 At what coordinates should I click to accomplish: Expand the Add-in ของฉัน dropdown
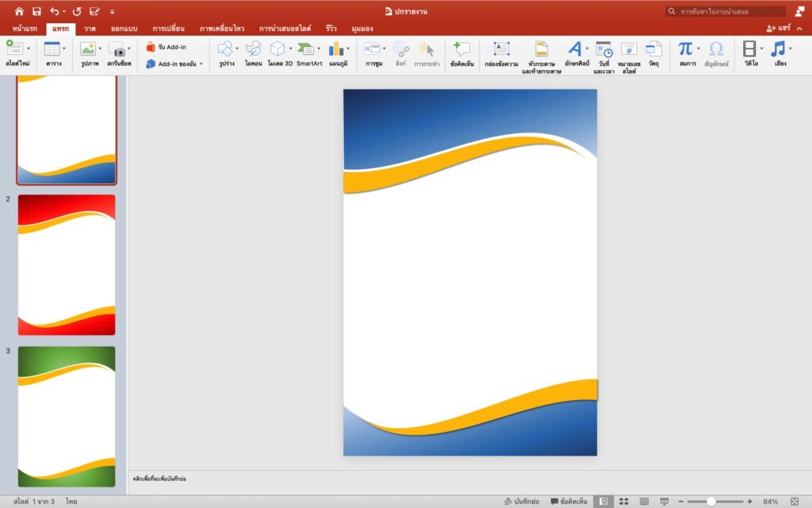click(201, 63)
